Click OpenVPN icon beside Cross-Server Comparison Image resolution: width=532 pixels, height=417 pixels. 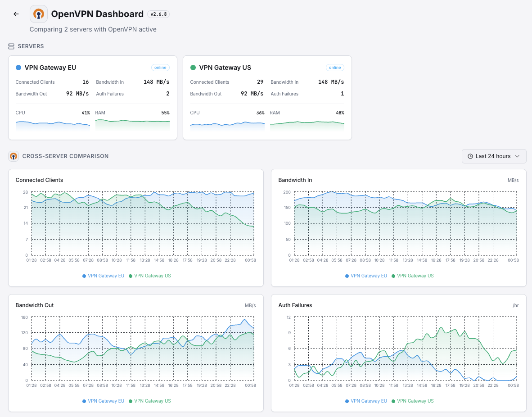pos(14,156)
